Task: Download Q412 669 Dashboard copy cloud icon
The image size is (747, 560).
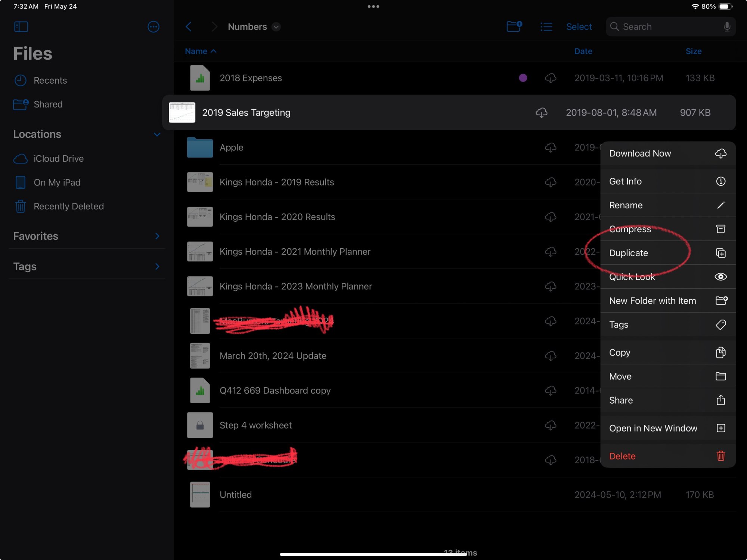Action: [x=551, y=390]
